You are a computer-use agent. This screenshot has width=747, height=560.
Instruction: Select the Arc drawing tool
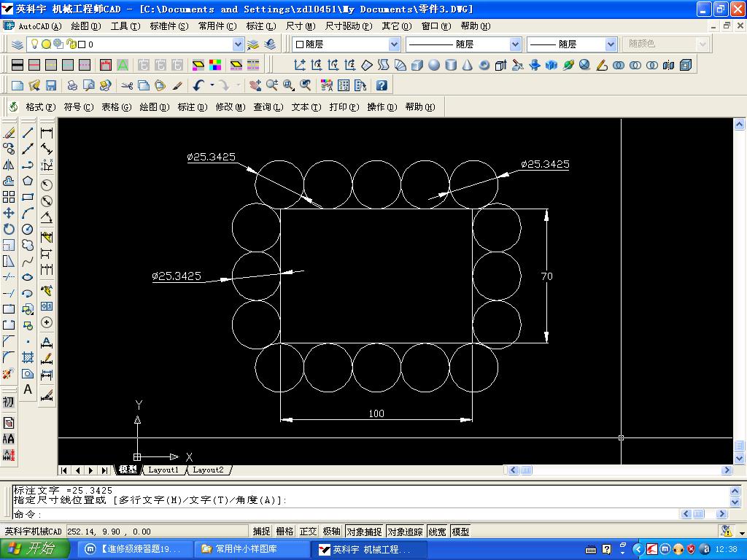coord(28,213)
